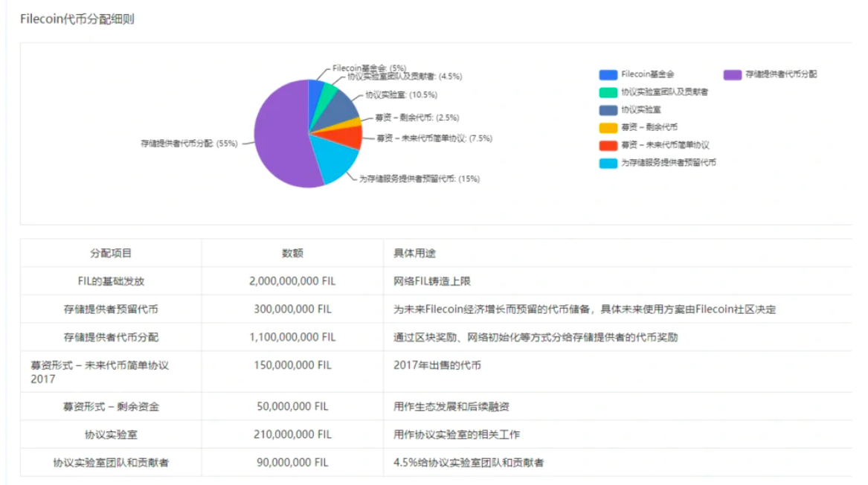Click the 90,000,000 FIL amount cell

(292, 462)
